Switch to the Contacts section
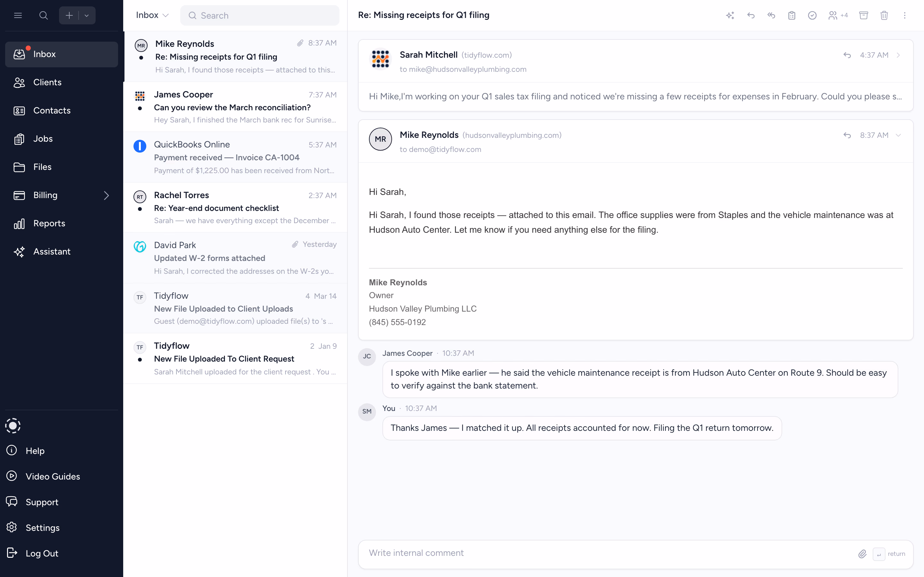The image size is (924, 577). (52, 110)
